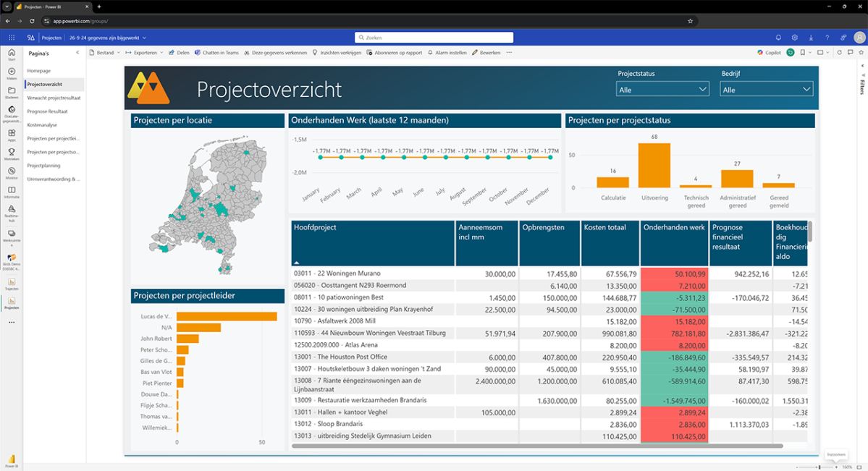Open the app launcher waffle icon

click(12, 37)
